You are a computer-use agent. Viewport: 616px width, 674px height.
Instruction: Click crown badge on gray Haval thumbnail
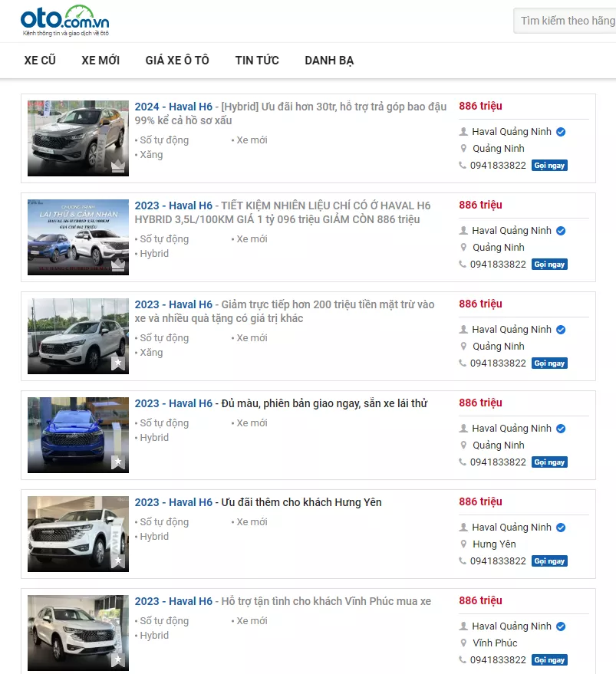(118, 166)
